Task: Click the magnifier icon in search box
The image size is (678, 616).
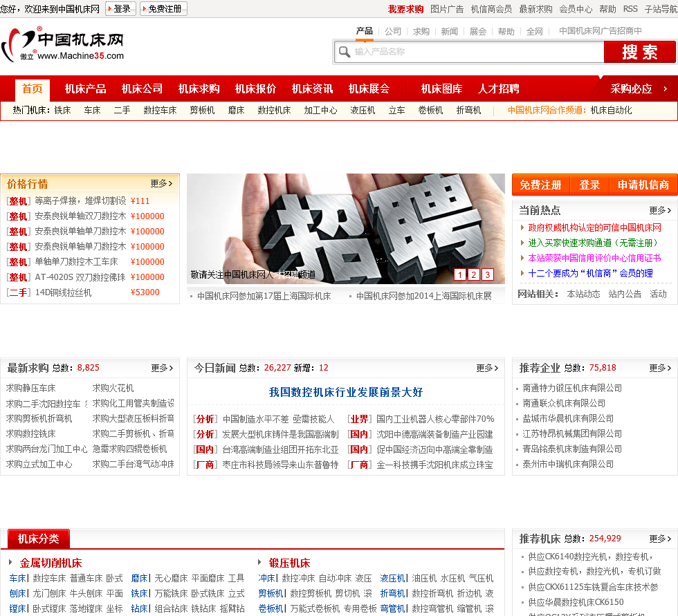Action: click(x=345, y=52)
